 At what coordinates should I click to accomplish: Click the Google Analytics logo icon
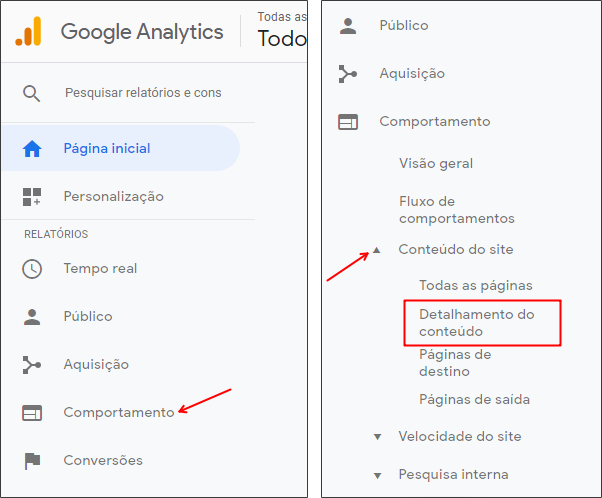(28, 31)
